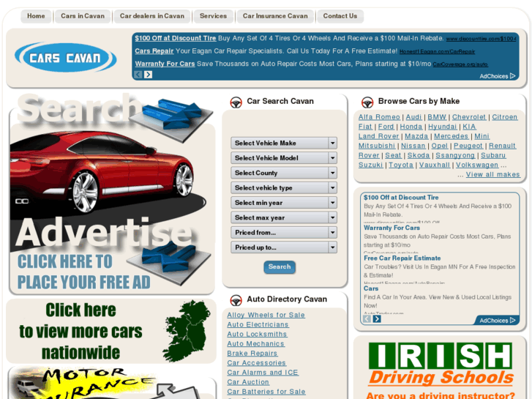
Task: Browse Toyota cars
Action: pyautogui.click(x=401, y=165)
